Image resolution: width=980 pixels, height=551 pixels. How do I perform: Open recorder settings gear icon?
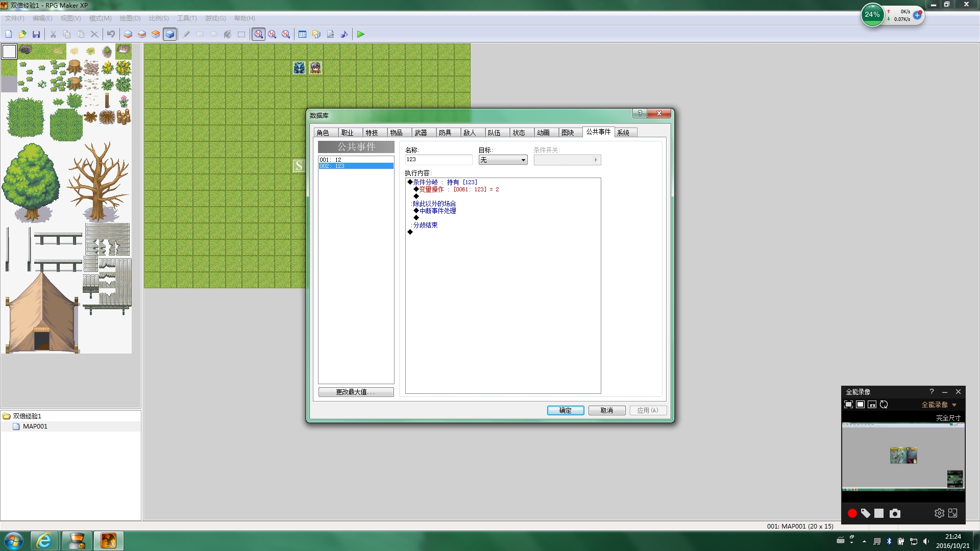pyautogui.click(x=939, y=513)
